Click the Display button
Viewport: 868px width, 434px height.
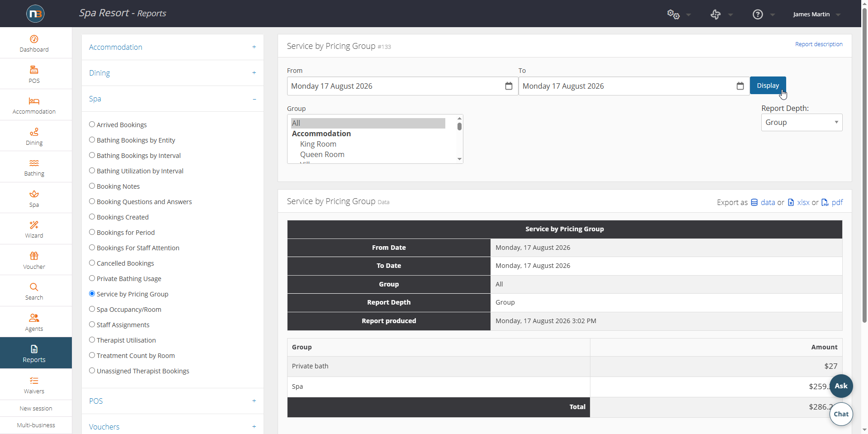coord(768,86)
